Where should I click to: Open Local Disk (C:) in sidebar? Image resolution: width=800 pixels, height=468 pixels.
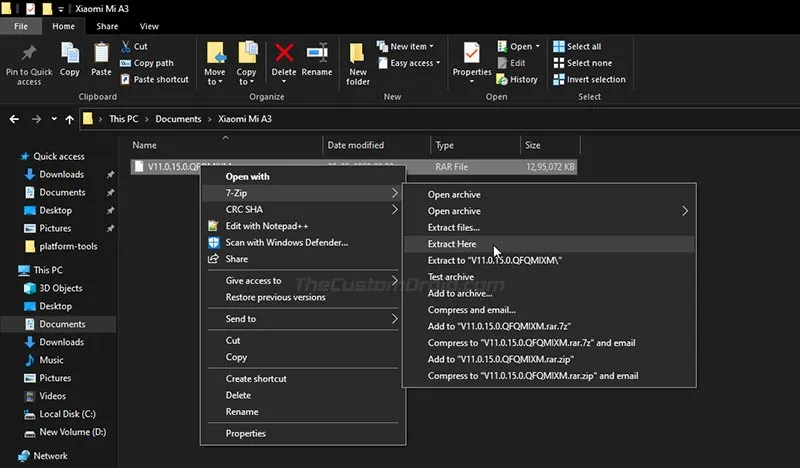67,414
